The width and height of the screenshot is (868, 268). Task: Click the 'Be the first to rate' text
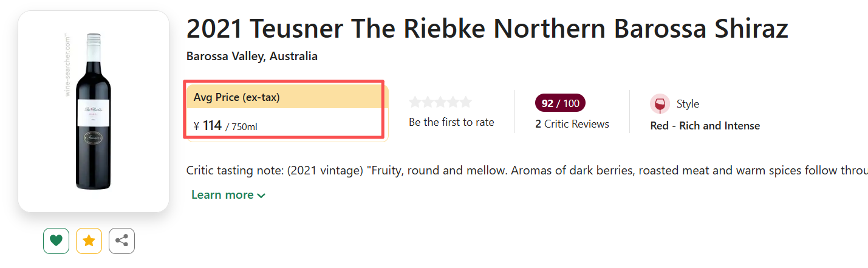[x=451, y=122]
